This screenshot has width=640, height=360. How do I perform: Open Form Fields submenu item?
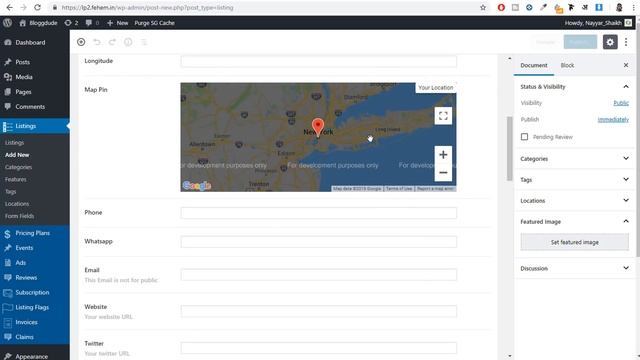[19, 216]
